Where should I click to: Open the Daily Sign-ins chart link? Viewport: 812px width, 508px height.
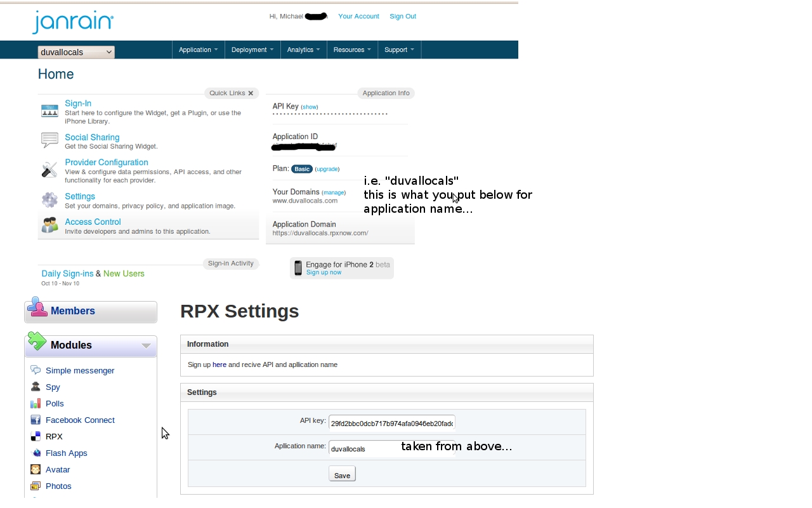click(67, 274)
